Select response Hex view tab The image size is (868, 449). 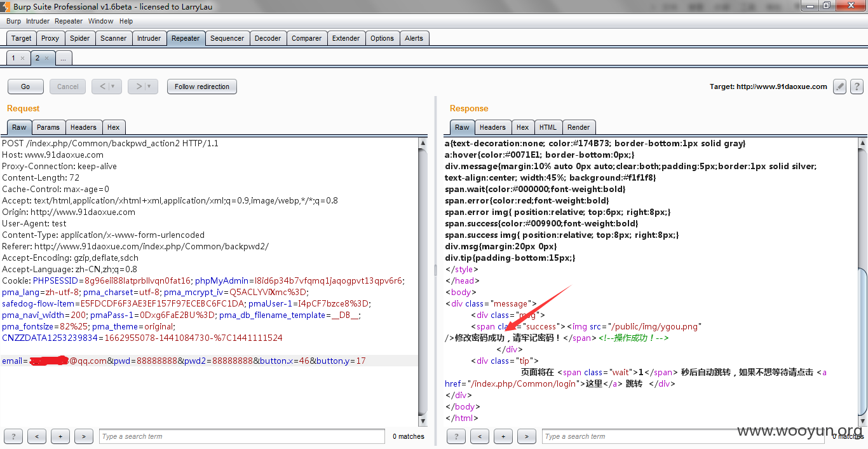point(522,127)
